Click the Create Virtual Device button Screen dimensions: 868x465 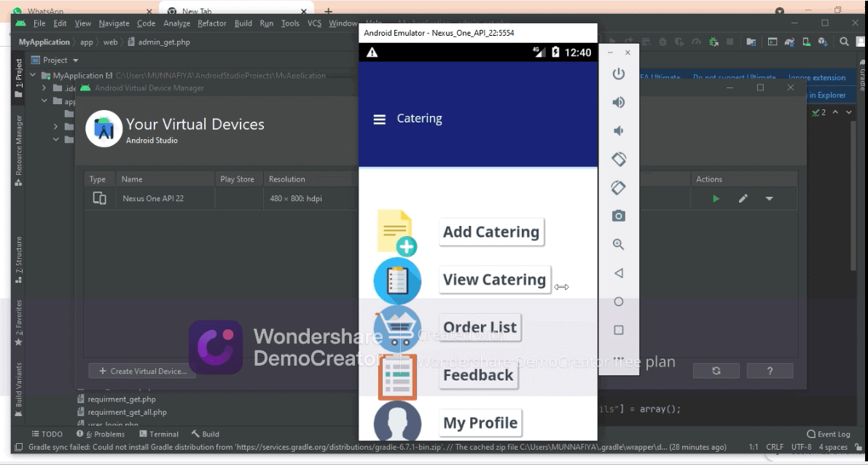click(x=142, y=371)
